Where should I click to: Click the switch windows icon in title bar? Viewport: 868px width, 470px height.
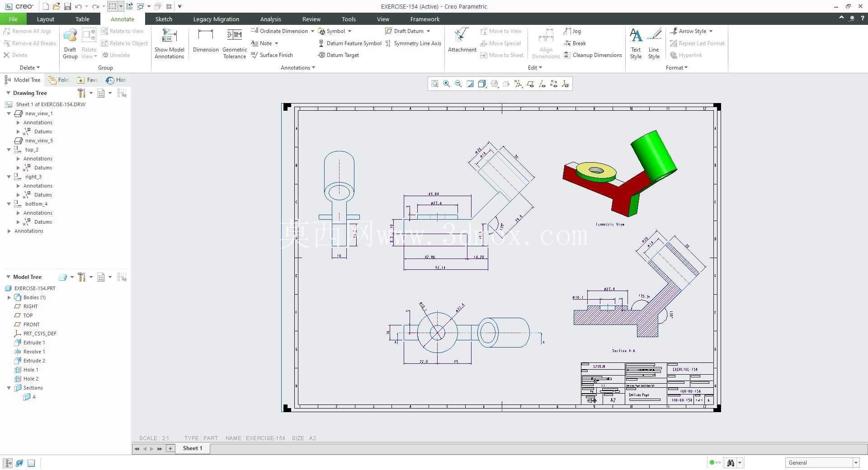click(140, 6)
